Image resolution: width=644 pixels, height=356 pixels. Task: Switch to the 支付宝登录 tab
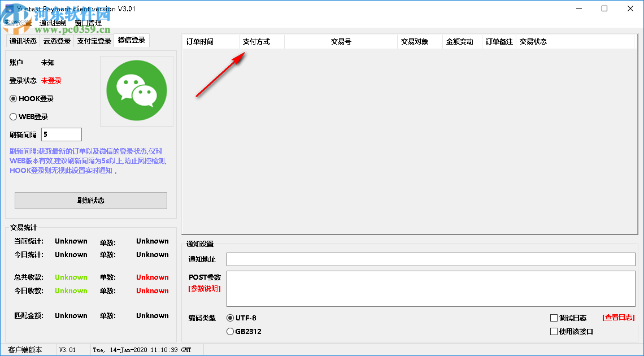pyautogui.click(x=94, y=41)
